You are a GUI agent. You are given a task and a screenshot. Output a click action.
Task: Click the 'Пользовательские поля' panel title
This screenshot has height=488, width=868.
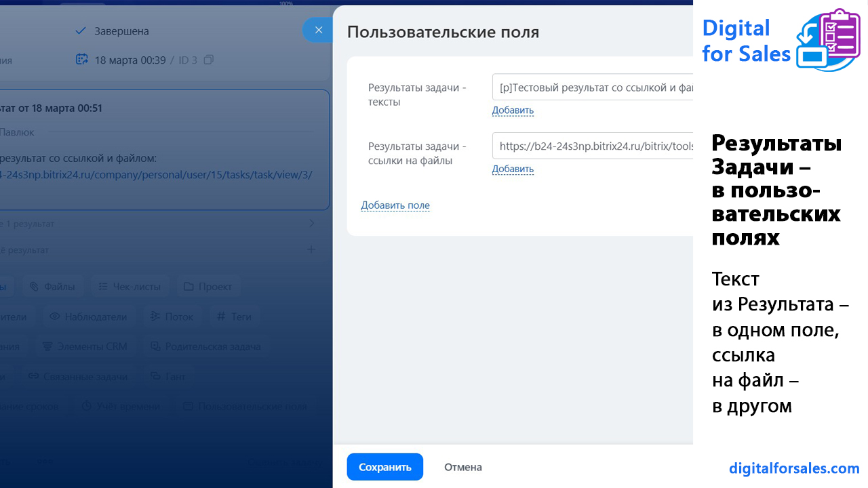(443, 32)
